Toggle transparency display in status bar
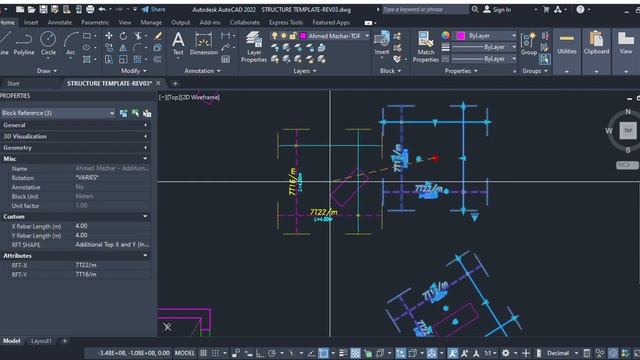The width and height of the screenshot is (640, 360). point(356,353)
